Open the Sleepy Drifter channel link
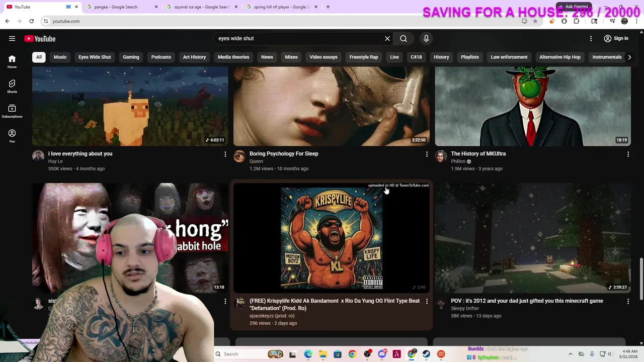Screen dimensions: 644x362 465,308
